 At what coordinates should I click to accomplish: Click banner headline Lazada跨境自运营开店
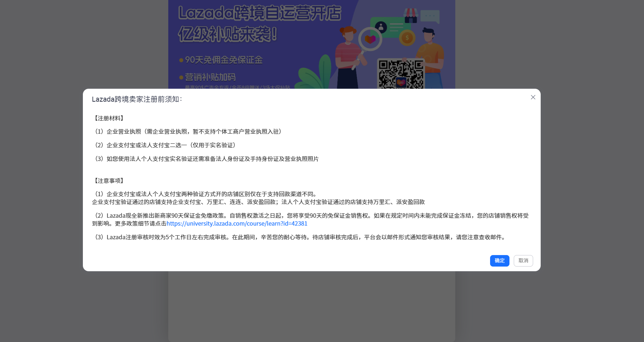pyautogui.click(x=260, y=13)
